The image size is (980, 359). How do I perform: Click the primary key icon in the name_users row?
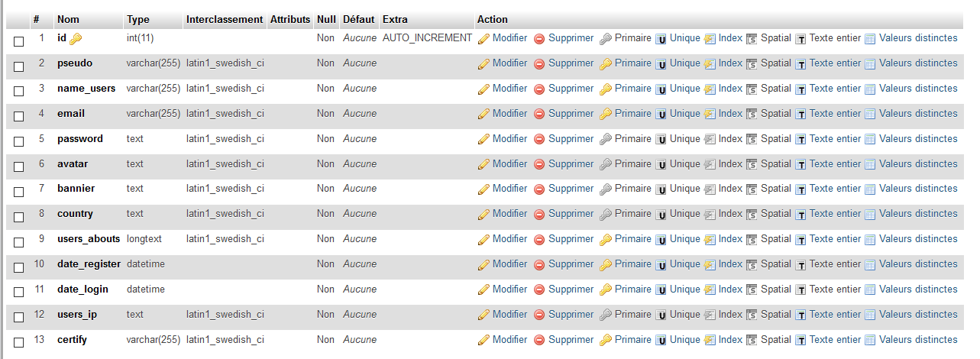coord(606,89)
